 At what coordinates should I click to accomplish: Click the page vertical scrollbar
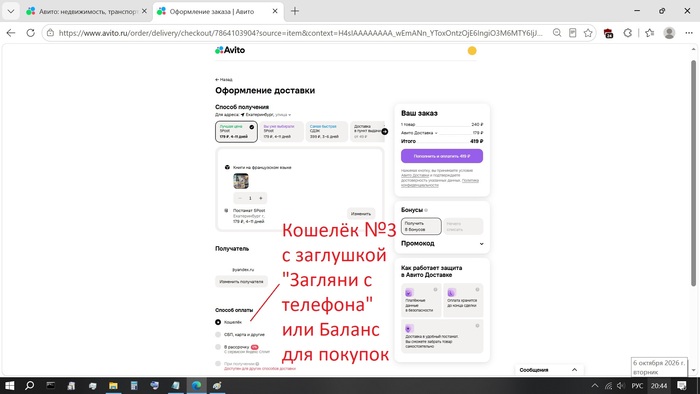tap(693, 173)
